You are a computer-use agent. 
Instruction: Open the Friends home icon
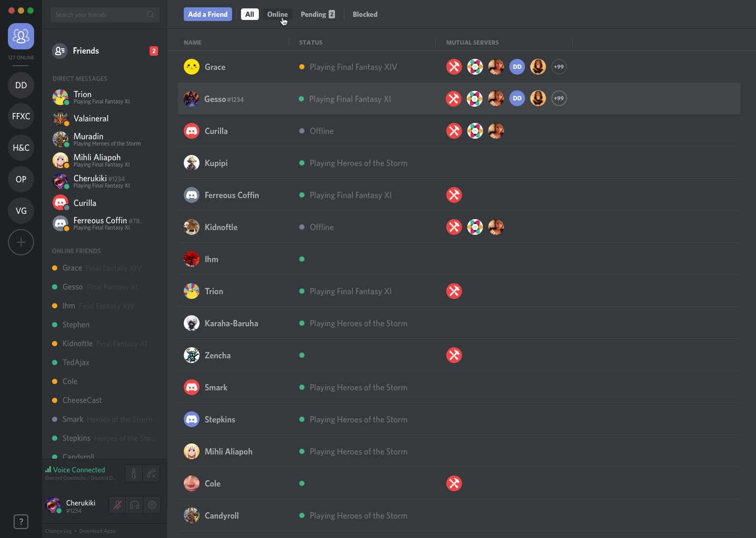[x=21, y=36]
